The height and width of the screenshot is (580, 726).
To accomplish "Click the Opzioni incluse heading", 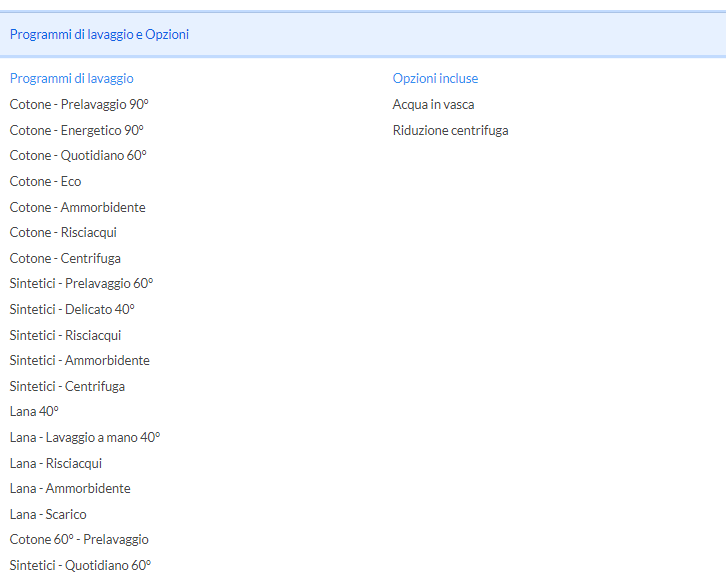I will click(435, 78).
